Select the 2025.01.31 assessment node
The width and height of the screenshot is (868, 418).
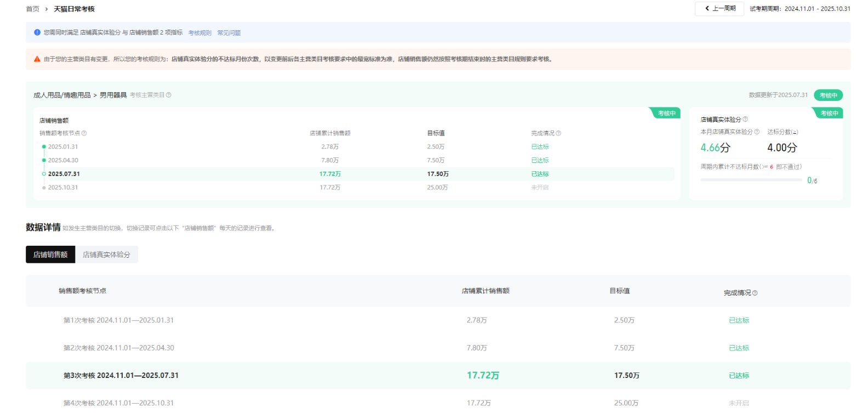click(x=62, y=147)
